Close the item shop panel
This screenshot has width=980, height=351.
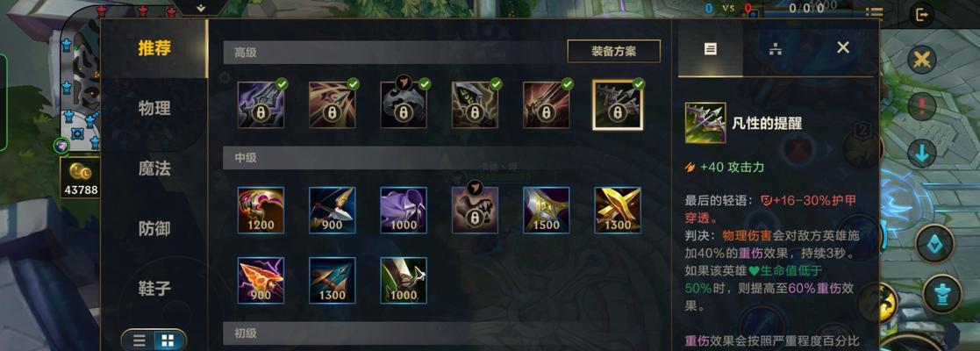(843, 47)
